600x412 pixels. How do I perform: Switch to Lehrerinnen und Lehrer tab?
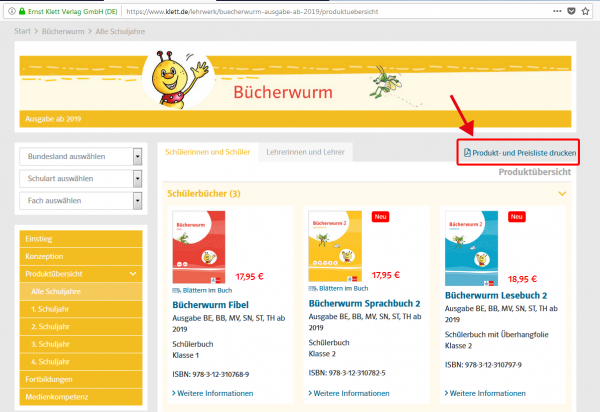pos(305,152)
